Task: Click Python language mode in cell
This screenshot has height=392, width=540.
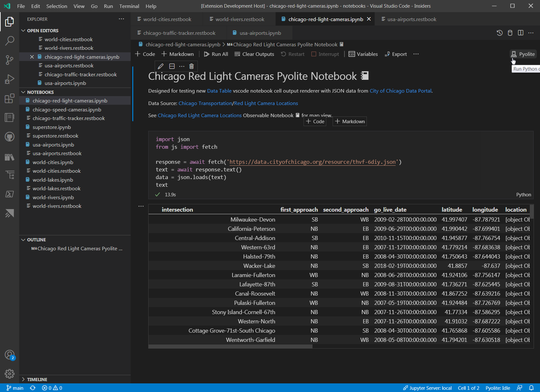Action: (x=524, y=195)
